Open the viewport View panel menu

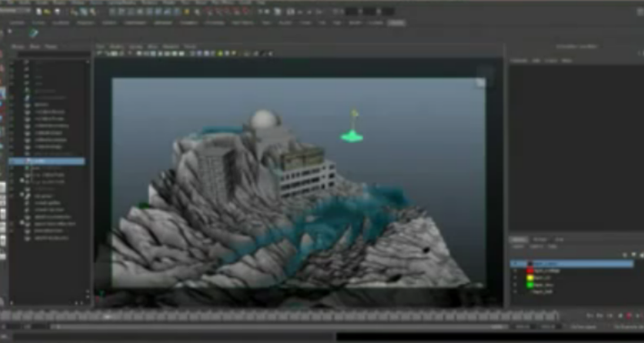100,46
